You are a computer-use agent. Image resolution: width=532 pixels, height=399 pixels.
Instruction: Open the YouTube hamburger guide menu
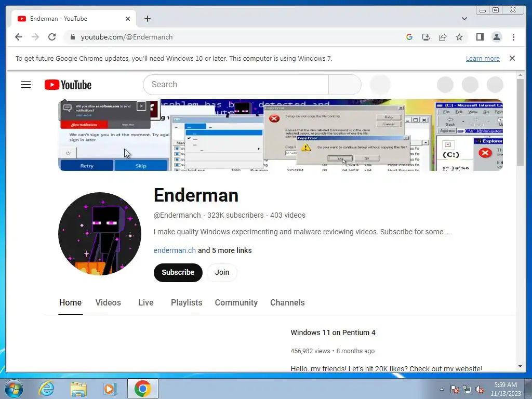26,85
